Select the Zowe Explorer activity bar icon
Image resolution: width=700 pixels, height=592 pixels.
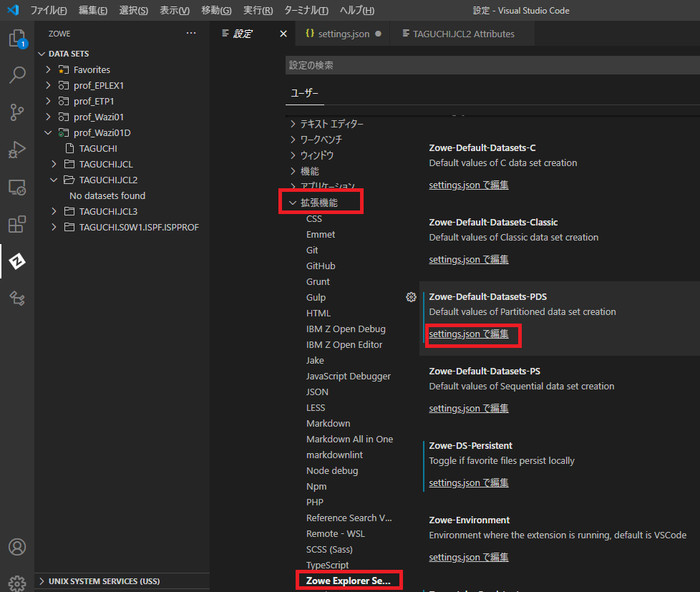pos(17,261)
